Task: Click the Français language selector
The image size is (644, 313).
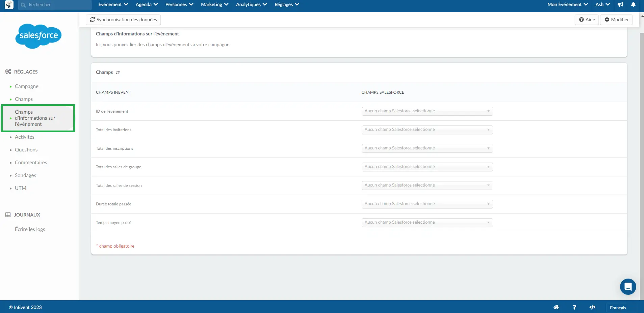Action: coord(618,308)
